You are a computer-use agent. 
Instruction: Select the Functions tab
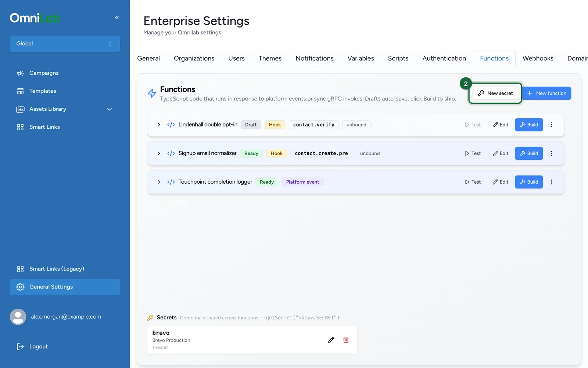pyautogui.click(x=494, y=59)
